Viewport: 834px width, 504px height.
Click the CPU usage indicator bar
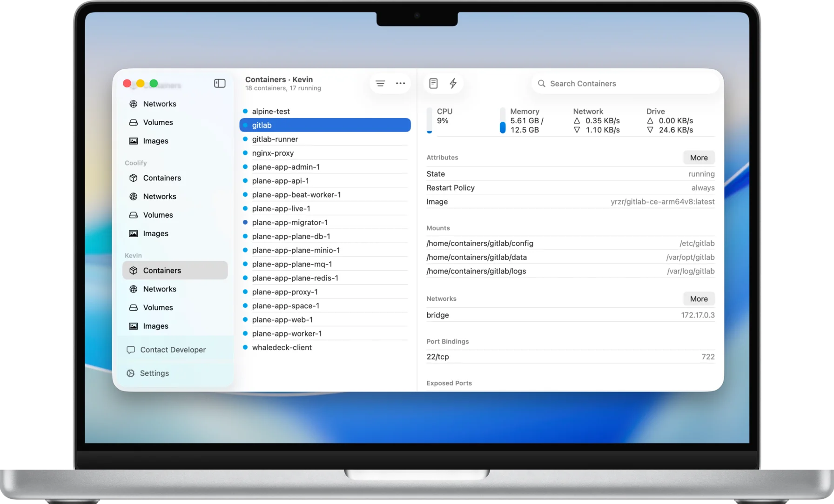click(429, 120)
